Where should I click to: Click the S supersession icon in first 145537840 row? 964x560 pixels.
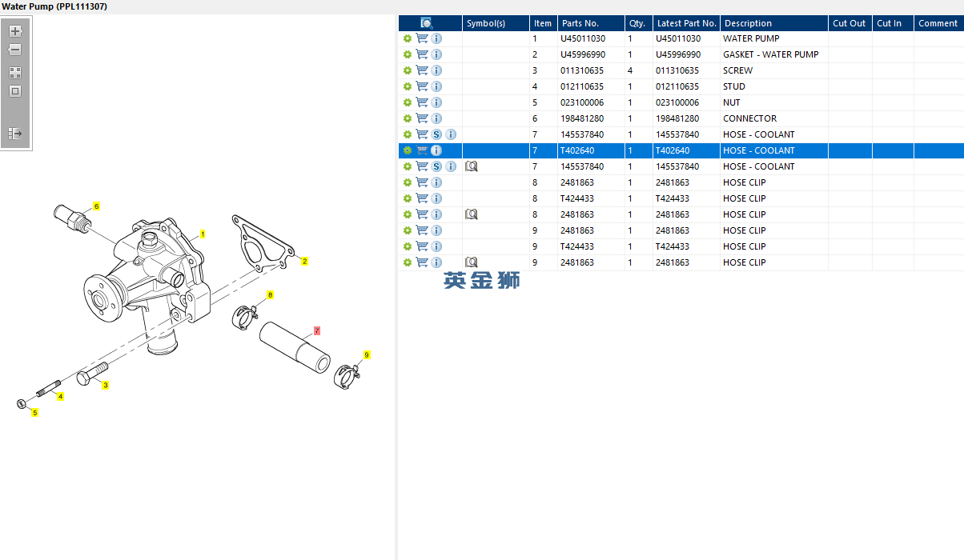(436, 134)
